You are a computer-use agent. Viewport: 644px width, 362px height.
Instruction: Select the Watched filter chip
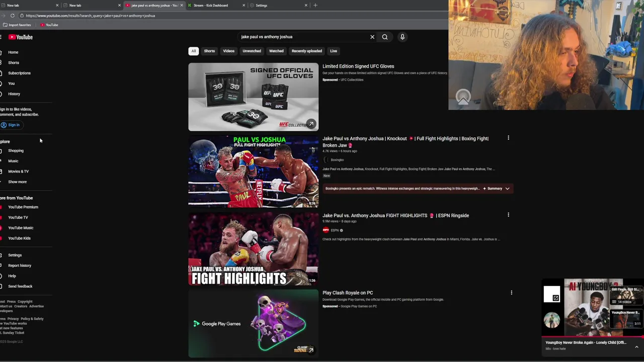tap(276, 51)
